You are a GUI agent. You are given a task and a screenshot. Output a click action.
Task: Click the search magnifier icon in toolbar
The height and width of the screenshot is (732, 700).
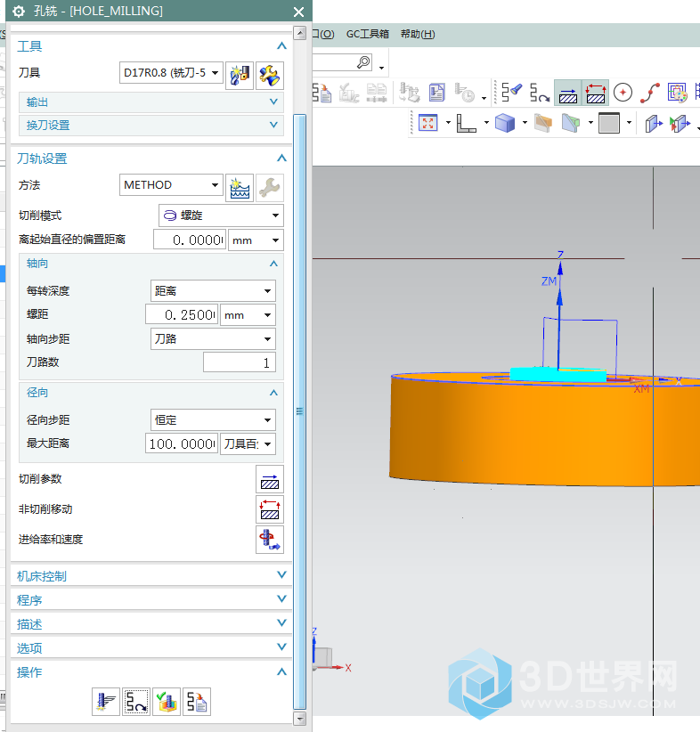(363, 62)
